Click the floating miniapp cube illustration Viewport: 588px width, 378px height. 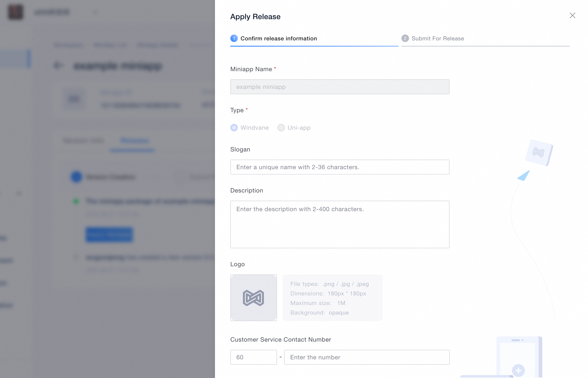tap(539, 152)
